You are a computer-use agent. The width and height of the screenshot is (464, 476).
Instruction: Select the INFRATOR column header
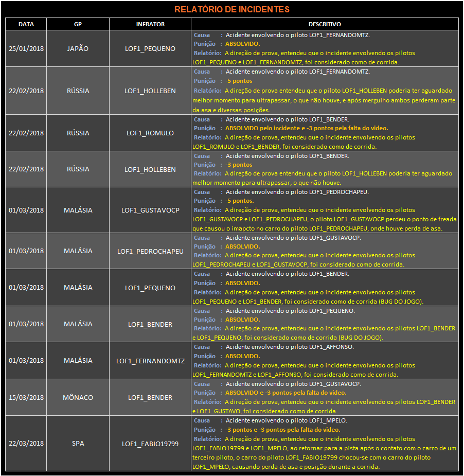click(x=150, y=24)
